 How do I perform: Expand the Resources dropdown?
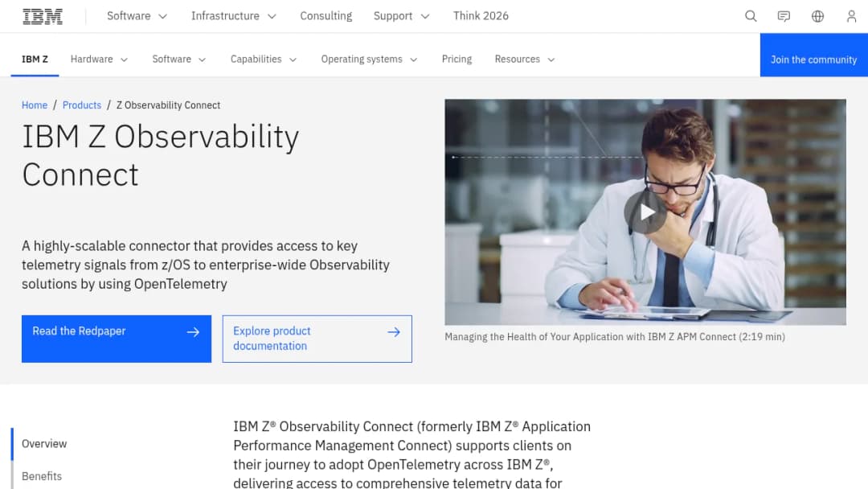(x=524, y=60)
